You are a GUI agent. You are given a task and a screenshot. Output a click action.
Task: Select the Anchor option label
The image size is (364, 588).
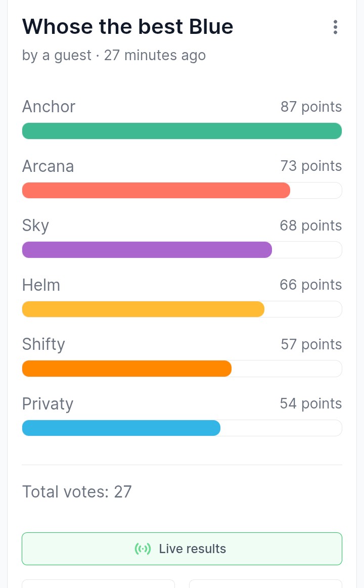pos(49,107)
